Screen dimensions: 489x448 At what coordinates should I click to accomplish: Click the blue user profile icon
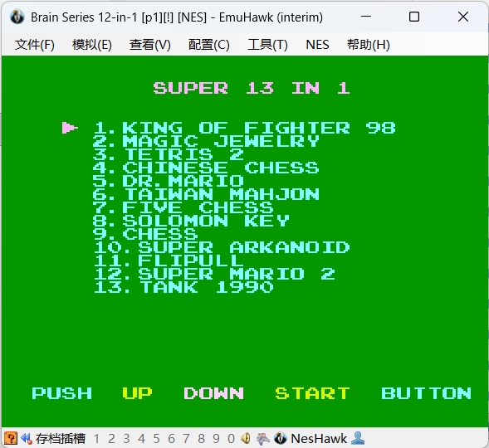357,438
